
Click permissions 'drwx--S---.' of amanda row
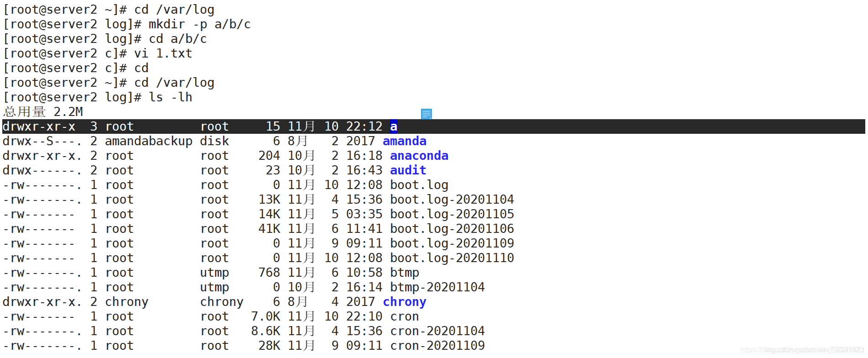click(43, 141)
